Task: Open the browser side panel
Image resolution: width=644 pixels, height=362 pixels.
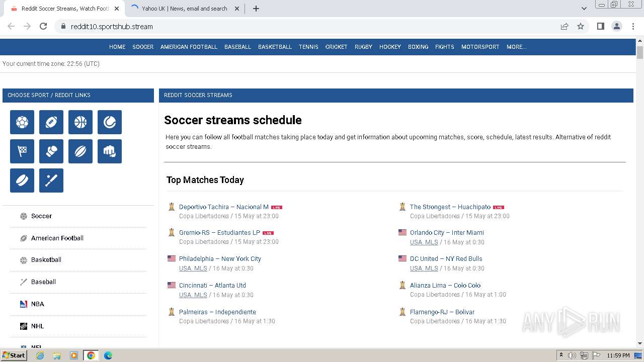Action: click(601, 26)
